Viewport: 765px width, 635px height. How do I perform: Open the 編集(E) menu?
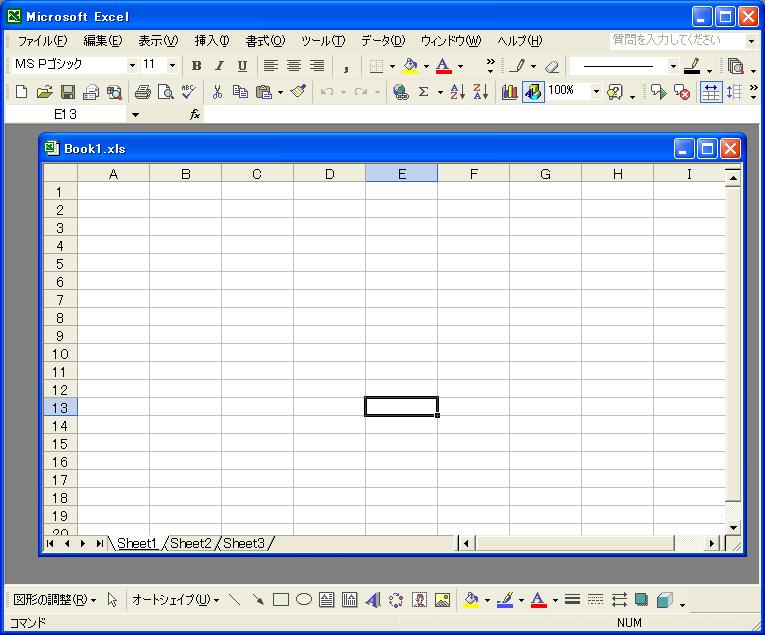click(102, 40)
